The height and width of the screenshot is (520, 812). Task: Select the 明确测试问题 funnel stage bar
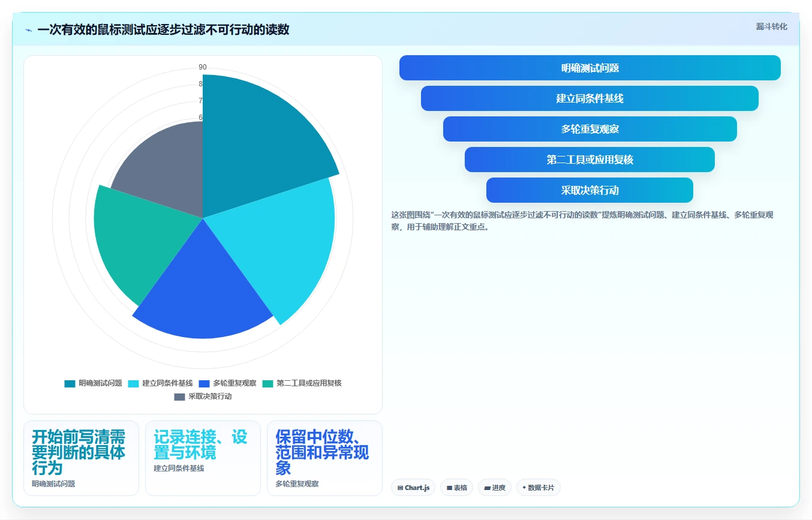[x=590, y=68]
